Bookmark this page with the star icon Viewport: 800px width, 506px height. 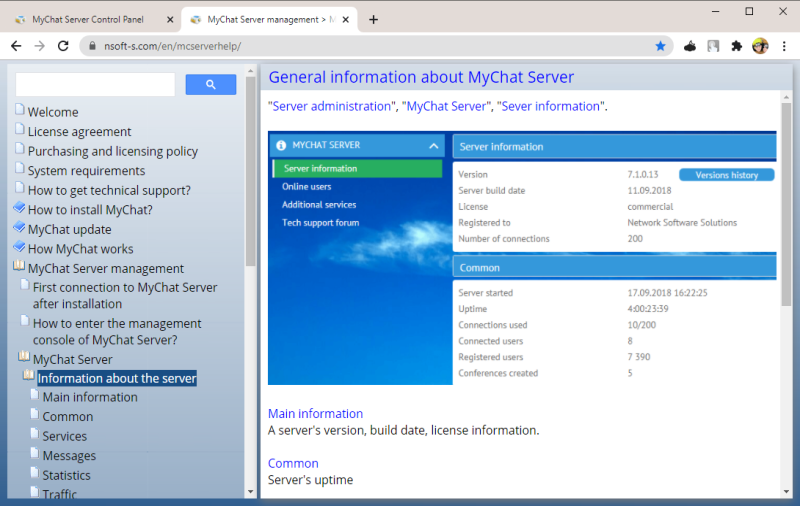(x=660, y=46)
